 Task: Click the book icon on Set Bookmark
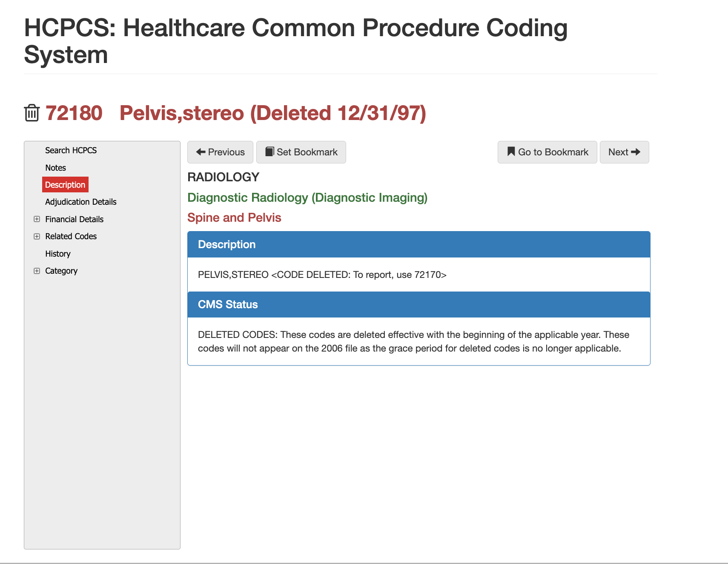pos(269,152)
